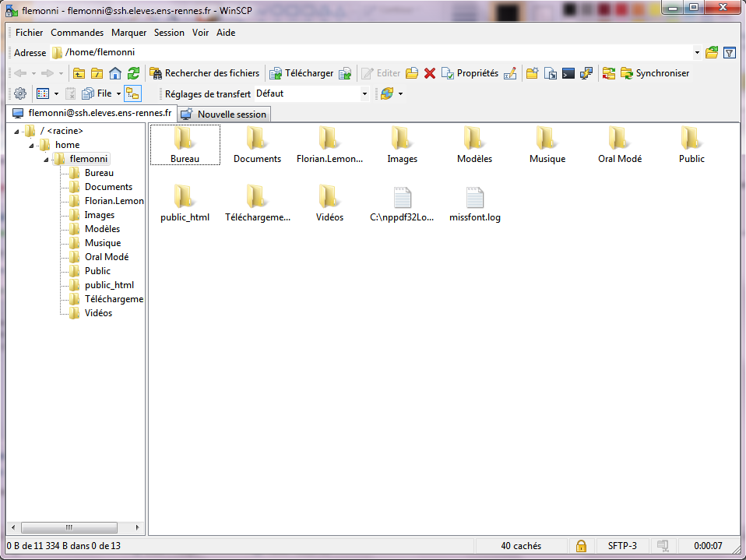
Task: Select Documents in the directory tree
Action: [108, 187]
